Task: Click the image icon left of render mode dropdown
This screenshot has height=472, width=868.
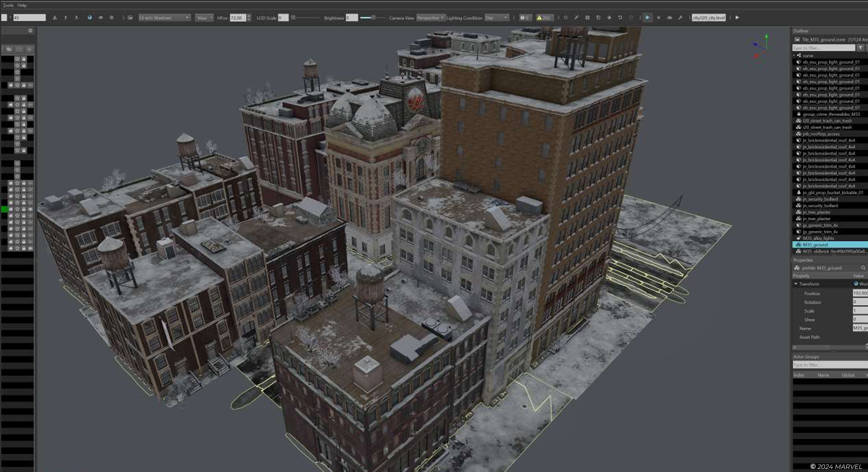Action: (x=130, y=18)
